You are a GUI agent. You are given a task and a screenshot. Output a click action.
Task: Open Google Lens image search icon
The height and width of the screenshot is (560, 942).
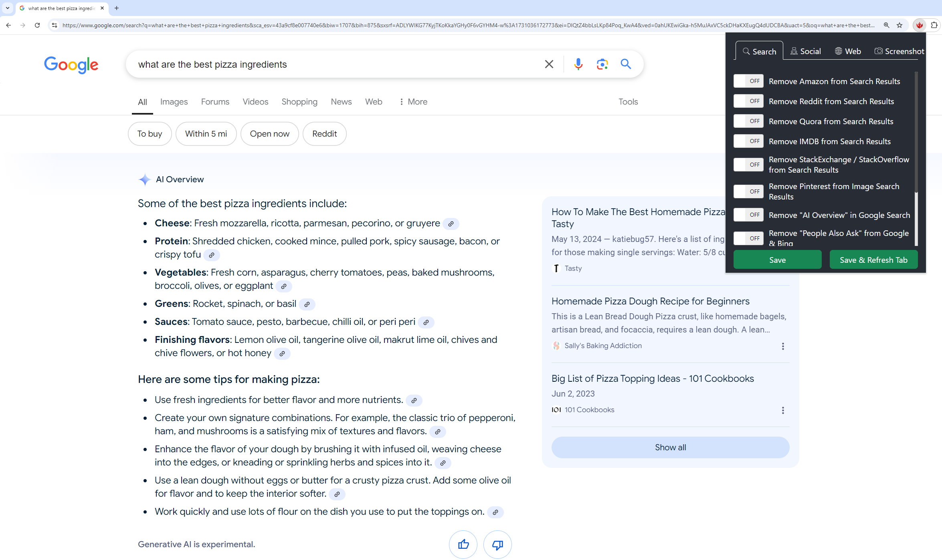(x=602, y=64)
